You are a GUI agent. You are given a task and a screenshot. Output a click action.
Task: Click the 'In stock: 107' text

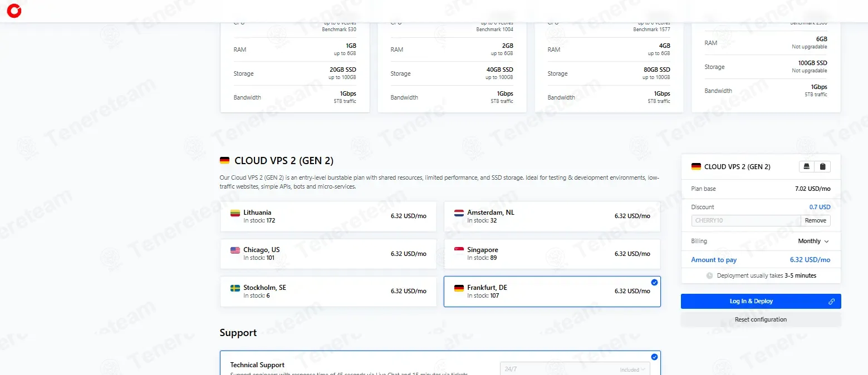pos(483,296)
